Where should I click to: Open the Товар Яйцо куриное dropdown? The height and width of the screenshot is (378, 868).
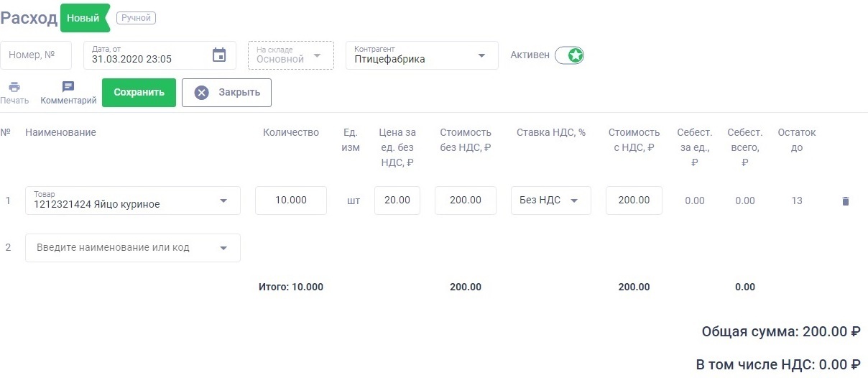[x=223, y=201]
